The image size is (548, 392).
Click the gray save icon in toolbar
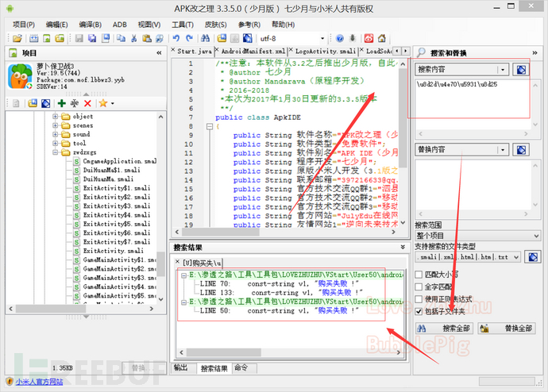[x=79, y=38]
